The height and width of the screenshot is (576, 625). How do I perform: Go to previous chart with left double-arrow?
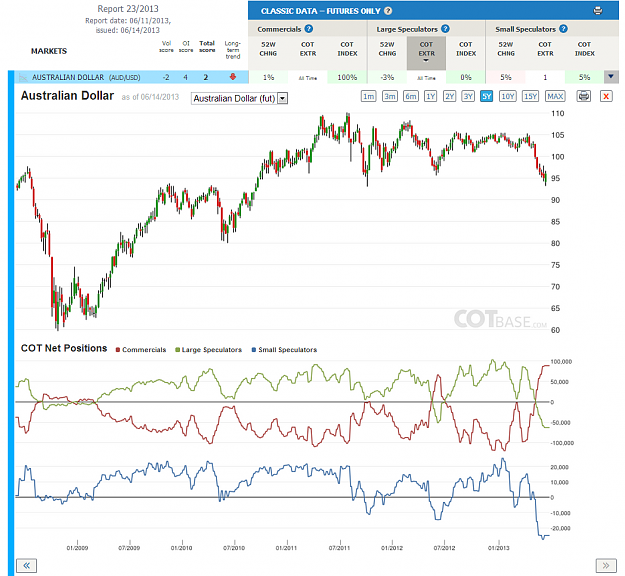[x=26, y=565]
